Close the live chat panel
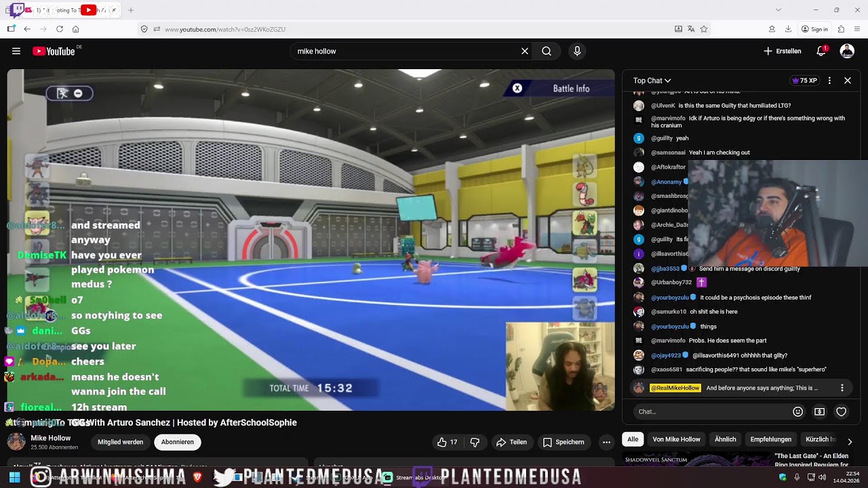868x488 pixels. coord(848,81)
